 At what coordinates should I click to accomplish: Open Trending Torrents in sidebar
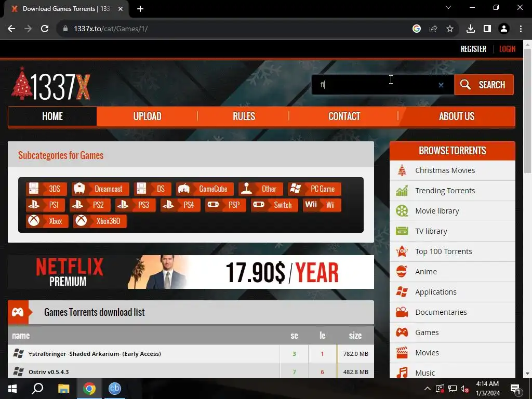point(453,191)
